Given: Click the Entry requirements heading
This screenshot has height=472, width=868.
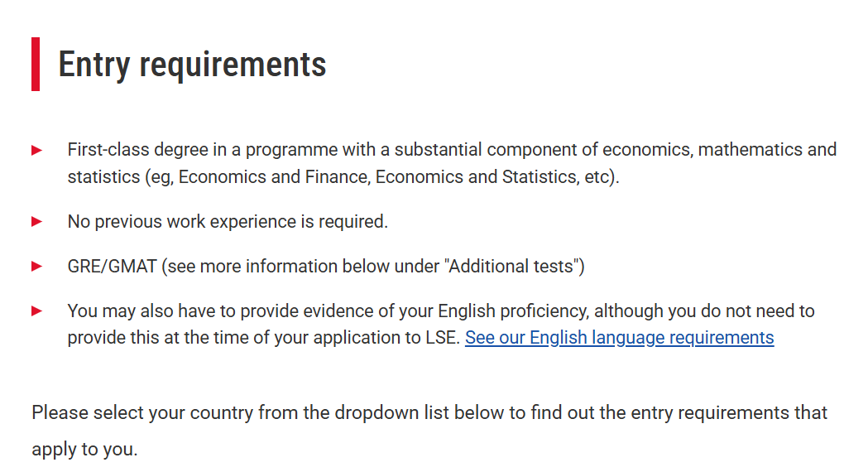Looking at the screenshot, I should pos(192,65).
